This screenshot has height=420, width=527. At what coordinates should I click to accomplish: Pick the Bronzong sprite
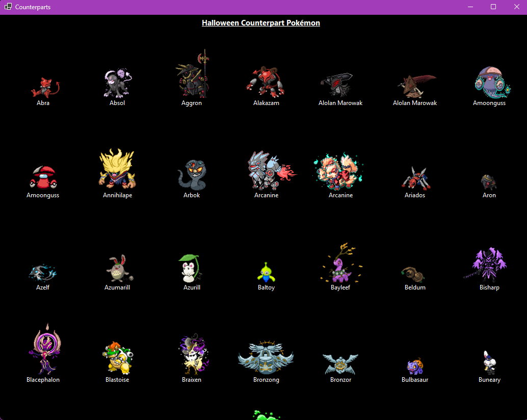(x=266, y=357)
